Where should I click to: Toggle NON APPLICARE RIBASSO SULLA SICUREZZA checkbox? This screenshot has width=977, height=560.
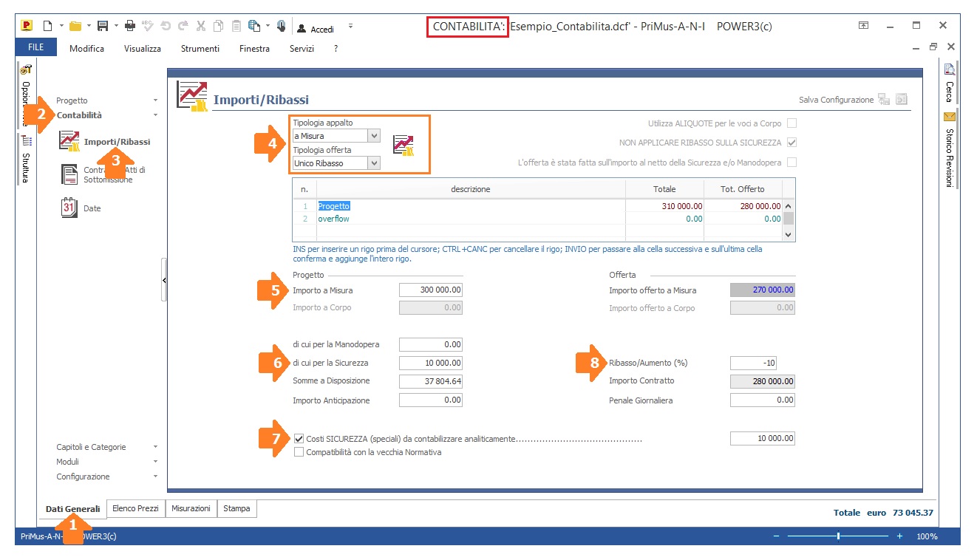click(792, 143)
